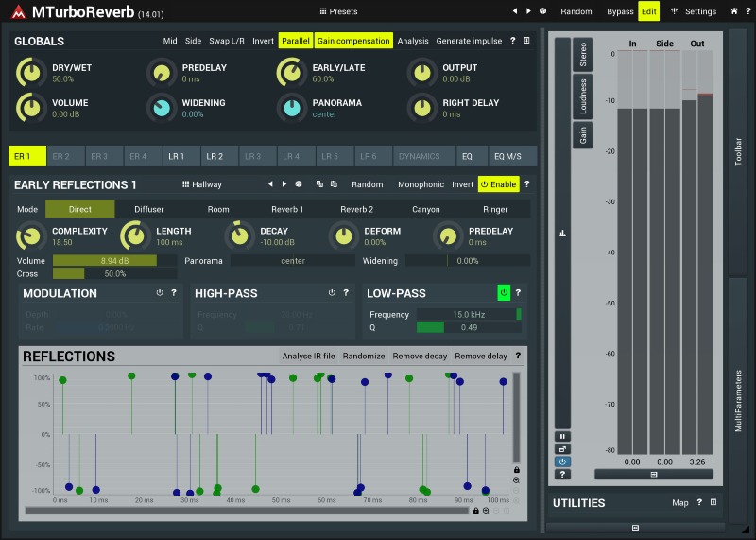The width and height of the screenshot is (756, 540).
Task: Click the Generate impulse button
Action: click(469, 41)
